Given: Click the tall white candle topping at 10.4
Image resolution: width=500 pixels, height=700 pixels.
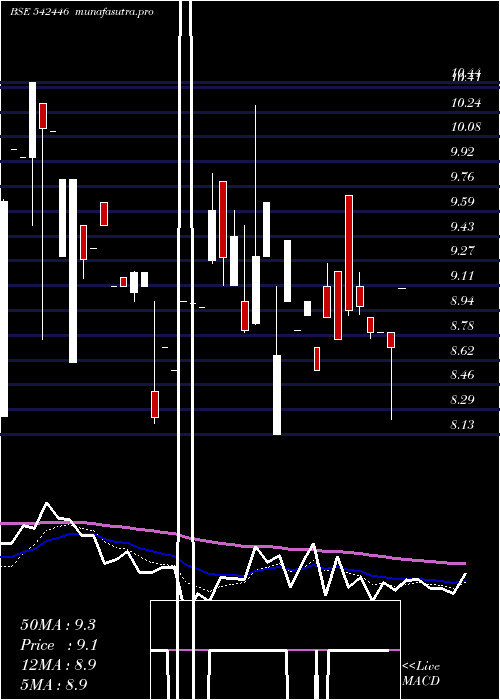Looking at the screenshot, I should pyautogui.click(x=33, y=120).
